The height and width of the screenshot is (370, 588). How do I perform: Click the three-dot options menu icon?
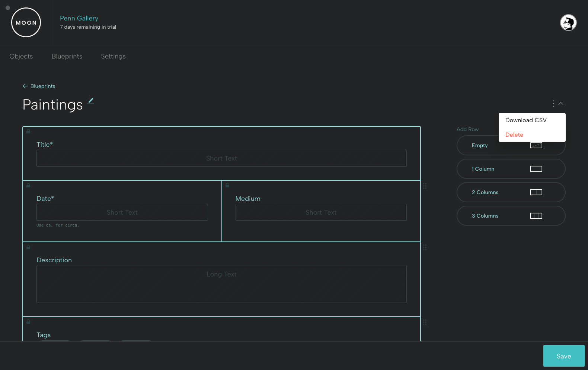tap(553, 104)
